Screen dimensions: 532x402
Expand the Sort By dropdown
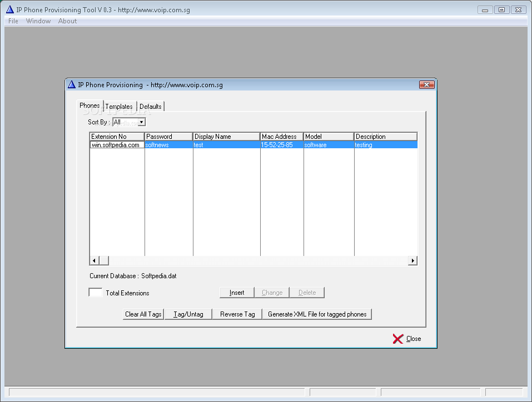click(142, 122)
